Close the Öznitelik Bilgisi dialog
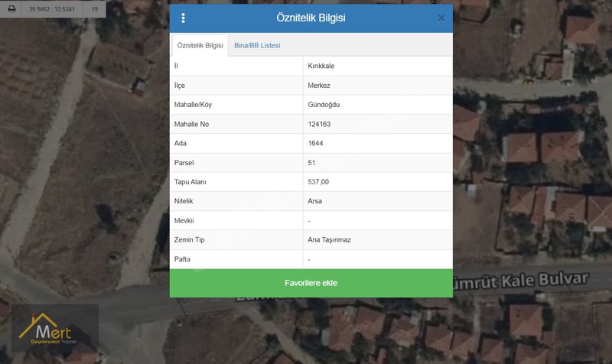The image size is (612, 364). pos(441,18)
